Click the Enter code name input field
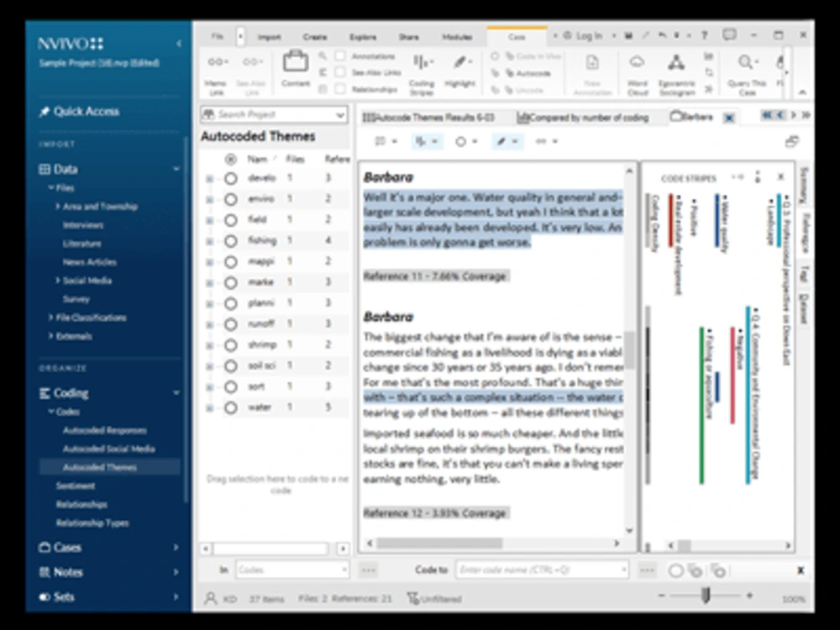Screen dimensions: 840x630 pos(538,569)
